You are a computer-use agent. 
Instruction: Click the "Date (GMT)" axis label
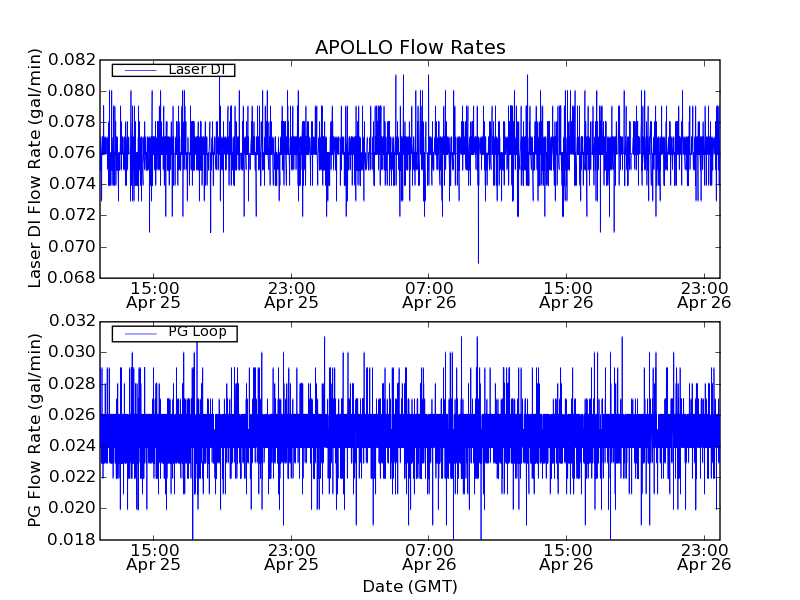tap(410, 586)
